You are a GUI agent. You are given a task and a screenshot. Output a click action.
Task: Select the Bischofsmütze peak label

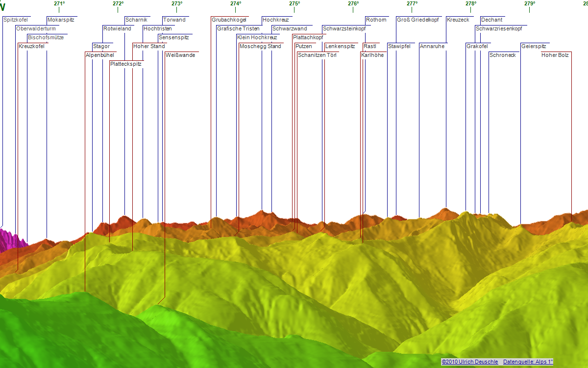46,38
